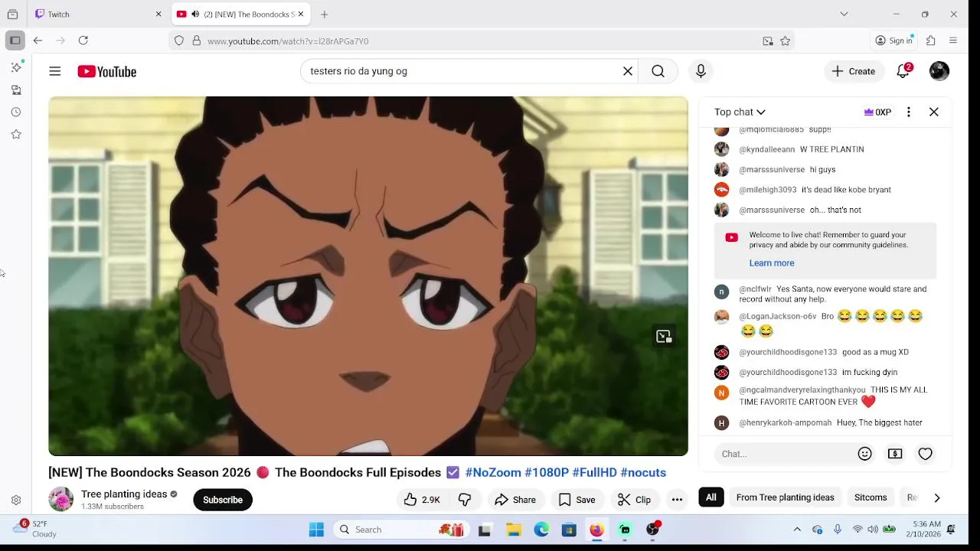Share the video
This screenshot has height=551, width=980.
[x=515, y=500]
